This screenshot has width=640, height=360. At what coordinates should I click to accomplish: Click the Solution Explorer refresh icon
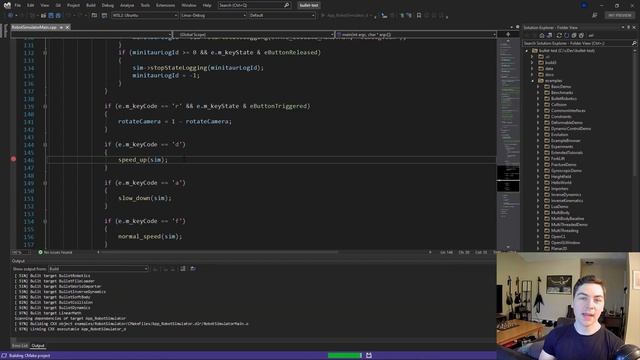(x=559, y=36)
